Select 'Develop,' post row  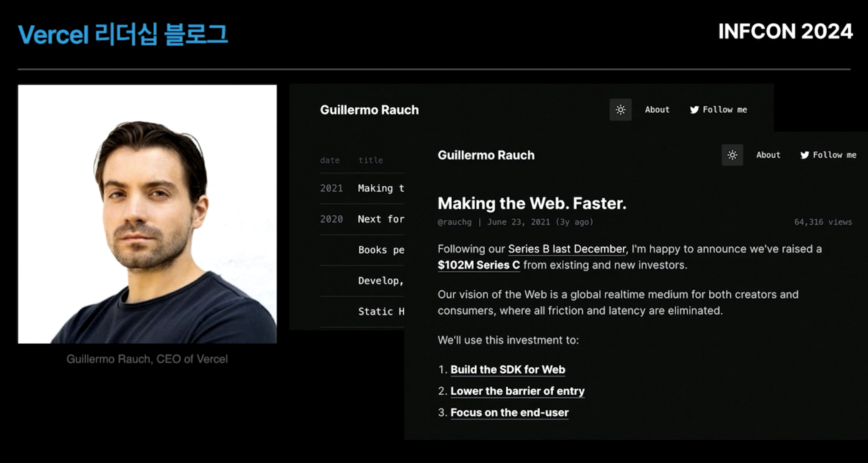362,281
